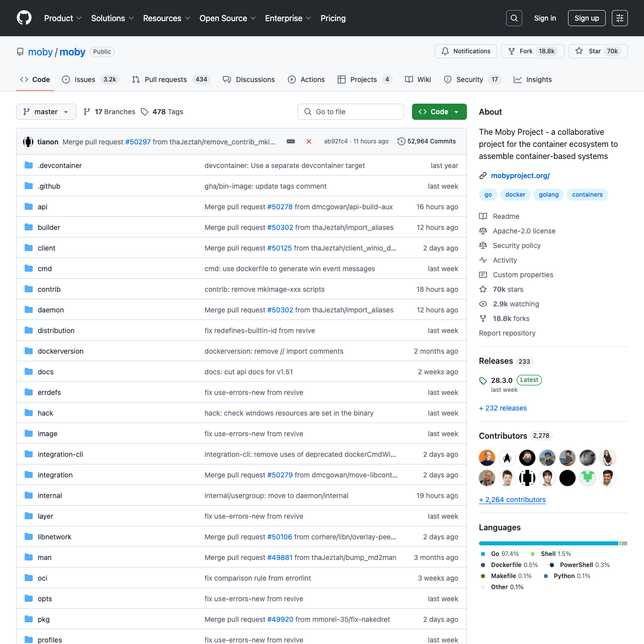Click the GitHub logo icon
The image size is (644, 644).
(x=24, y=18)
